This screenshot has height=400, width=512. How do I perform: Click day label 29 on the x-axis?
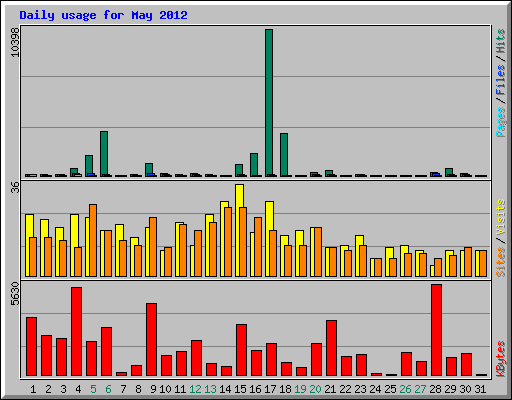point(450,389)
